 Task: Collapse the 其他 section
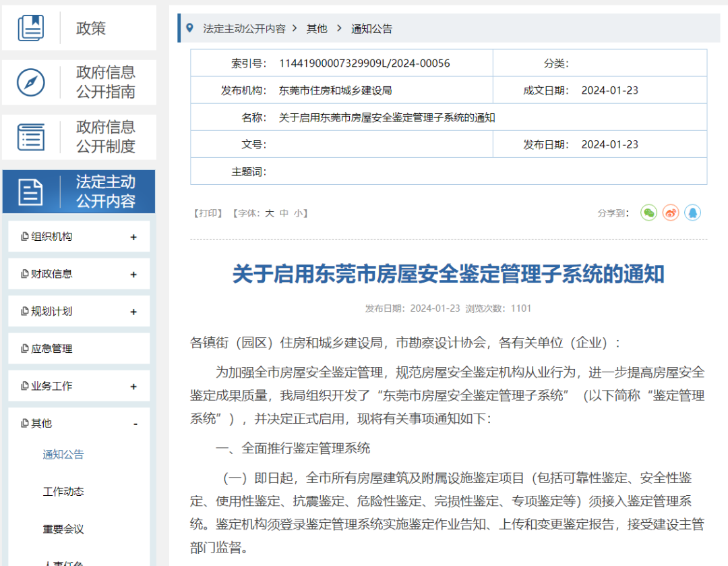click(x=135, y=424)
